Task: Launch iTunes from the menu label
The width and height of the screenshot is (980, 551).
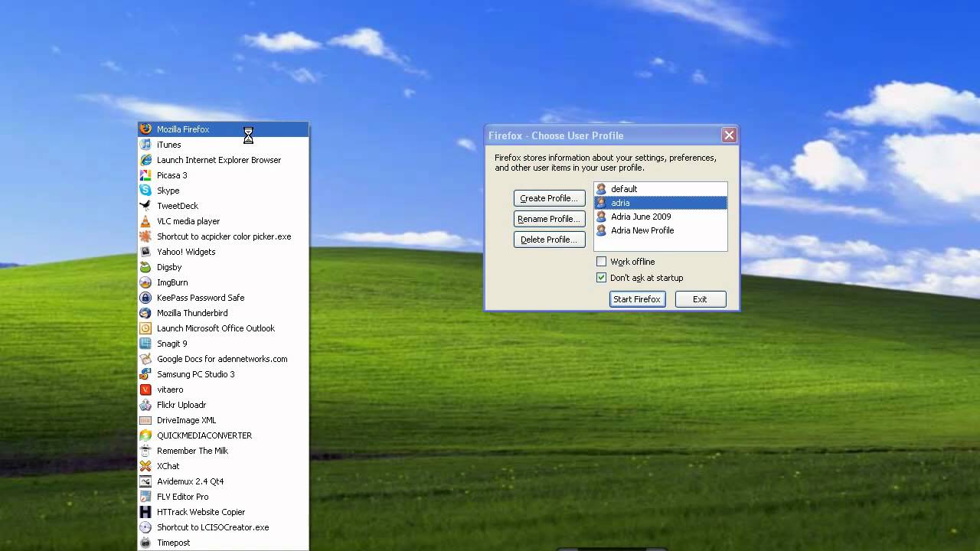Action: click(x=169, y=145)
